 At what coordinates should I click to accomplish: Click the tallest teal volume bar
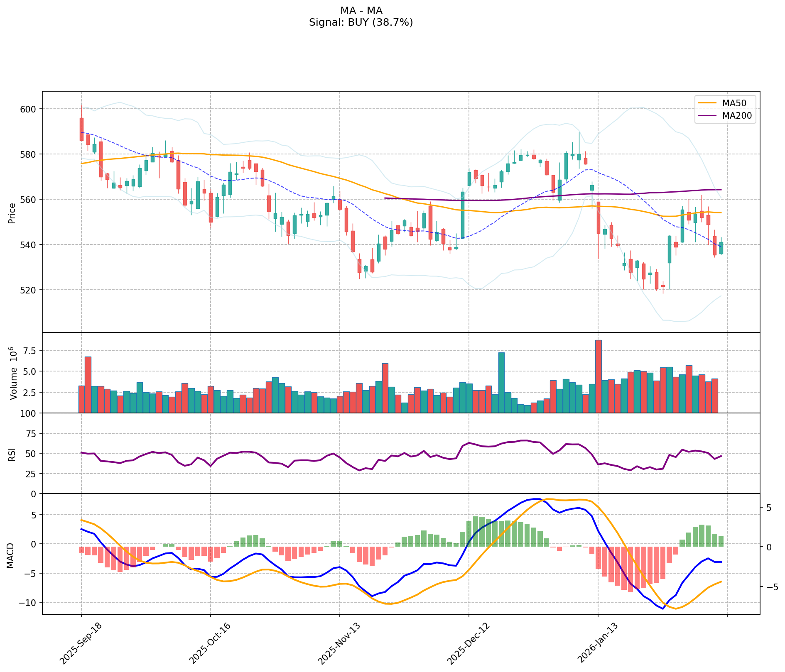(x=501, y=382)
